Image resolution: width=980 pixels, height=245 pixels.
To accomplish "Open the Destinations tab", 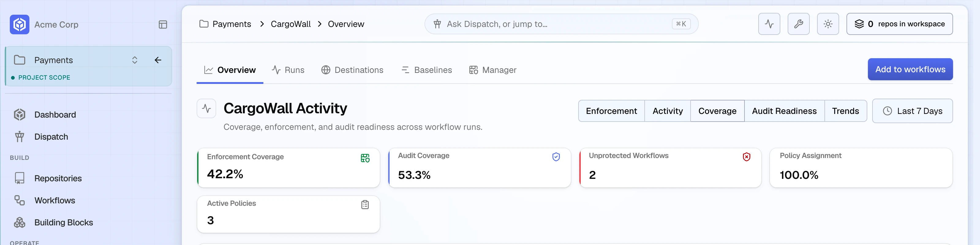I will coord(352,70).
